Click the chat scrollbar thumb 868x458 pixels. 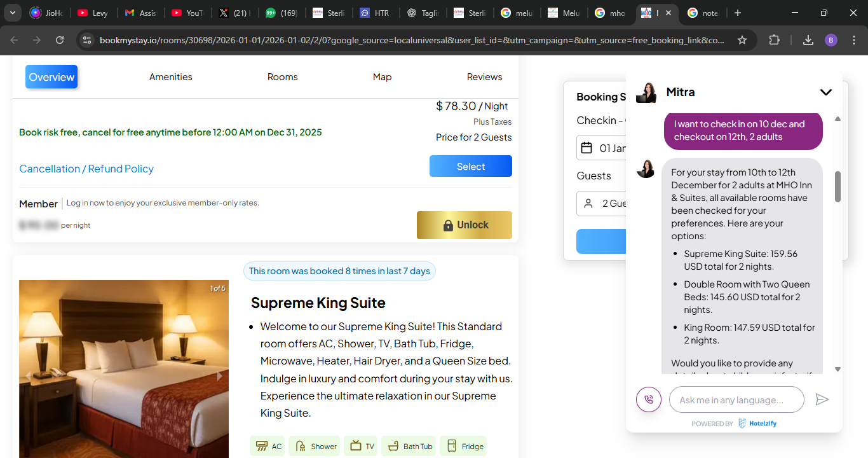[x=837, y=186]
